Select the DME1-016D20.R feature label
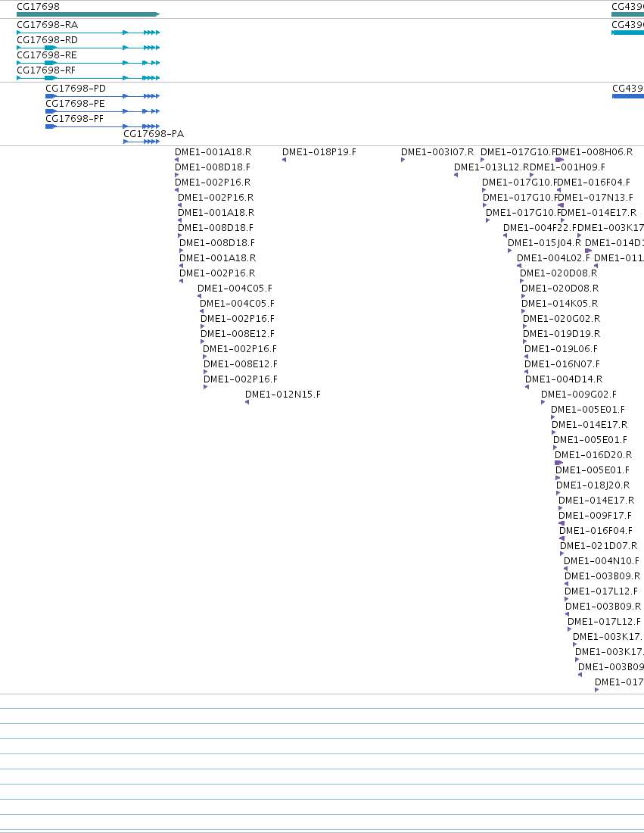The width and height of the screenshot is (644, 833). click(593, 455)
